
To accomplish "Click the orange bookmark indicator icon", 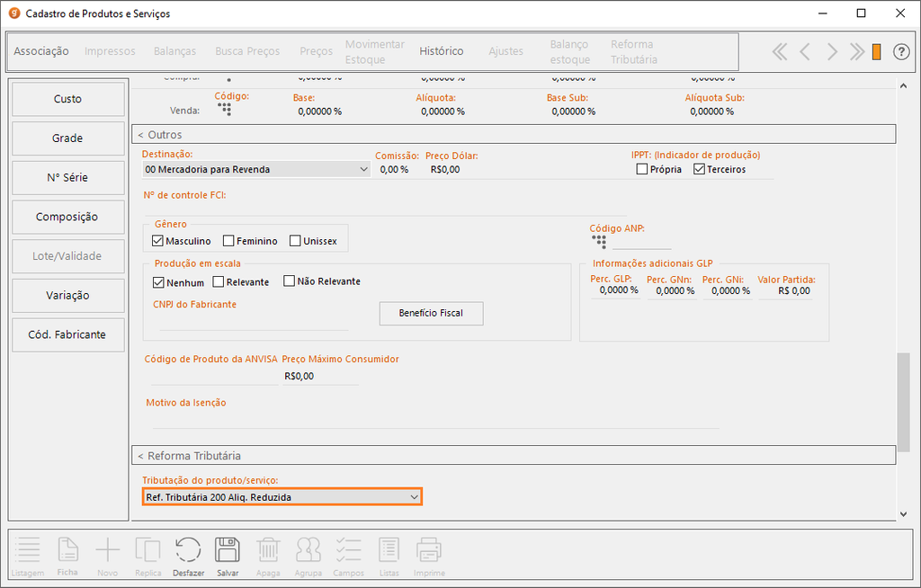I will tap(876, 51).
